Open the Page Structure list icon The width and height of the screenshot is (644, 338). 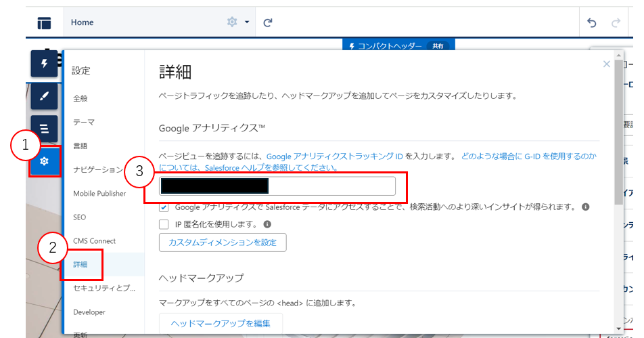tap(45, 129)
